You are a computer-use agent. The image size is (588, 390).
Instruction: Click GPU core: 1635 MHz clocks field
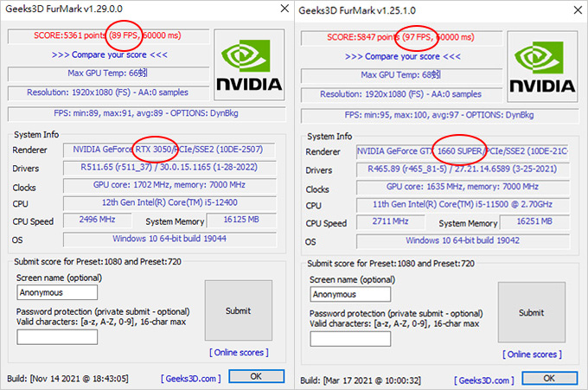click(462, 187)
